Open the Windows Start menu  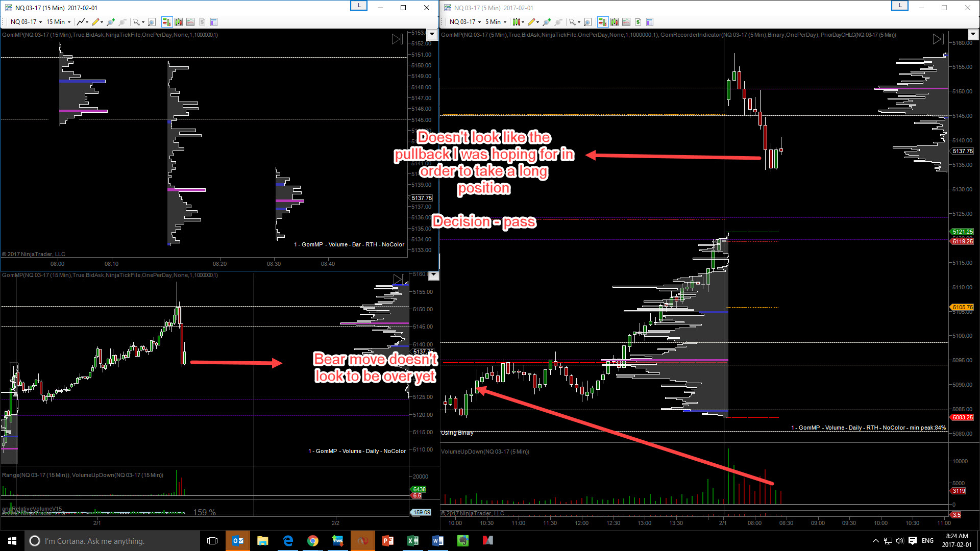12,541
